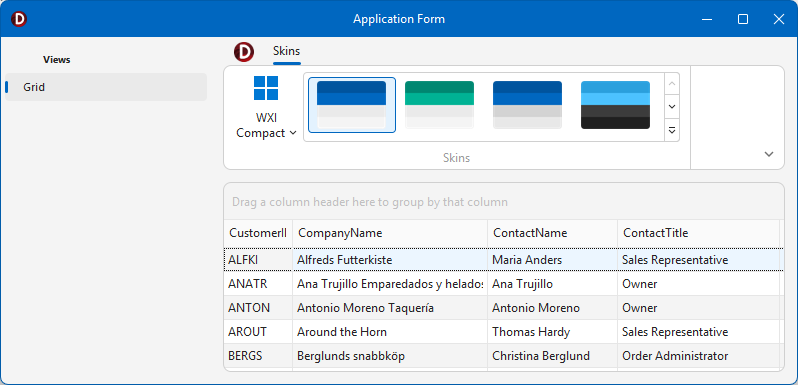Select the AROUT customer ID cell
This screenshot has height=385, width=798.
(x=259, y=332)
